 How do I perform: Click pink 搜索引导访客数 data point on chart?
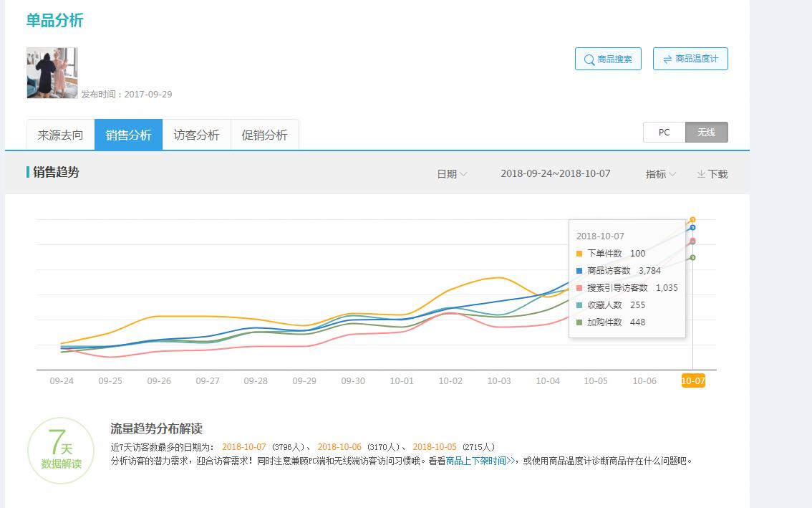tap(692, 241)
